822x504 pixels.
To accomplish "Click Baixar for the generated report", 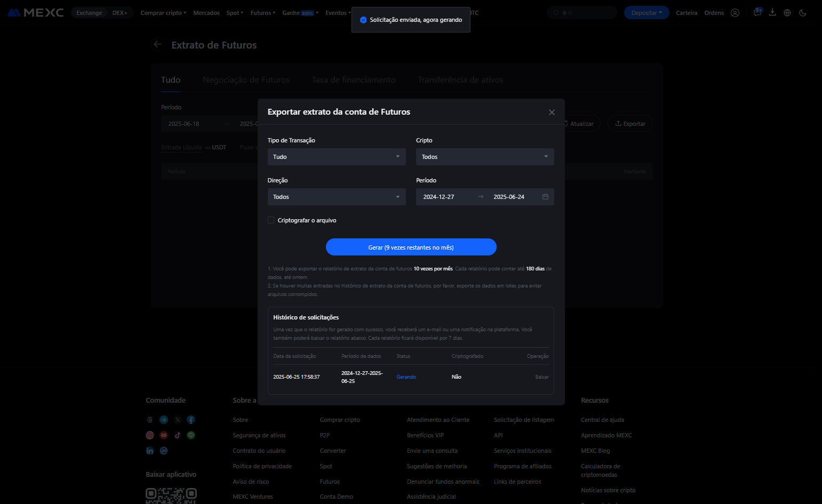I will pyautogui.click(x=542, y=377).
